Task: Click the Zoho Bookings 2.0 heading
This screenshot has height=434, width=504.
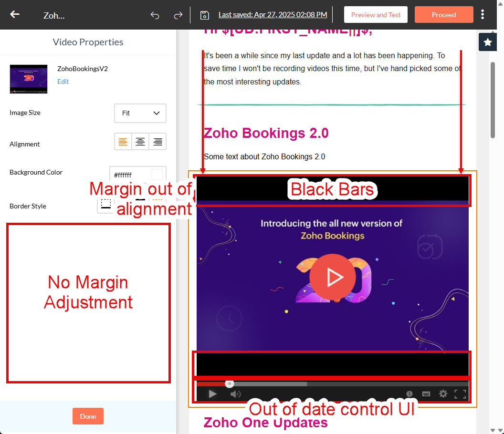Action: click(x=266, y=133)
